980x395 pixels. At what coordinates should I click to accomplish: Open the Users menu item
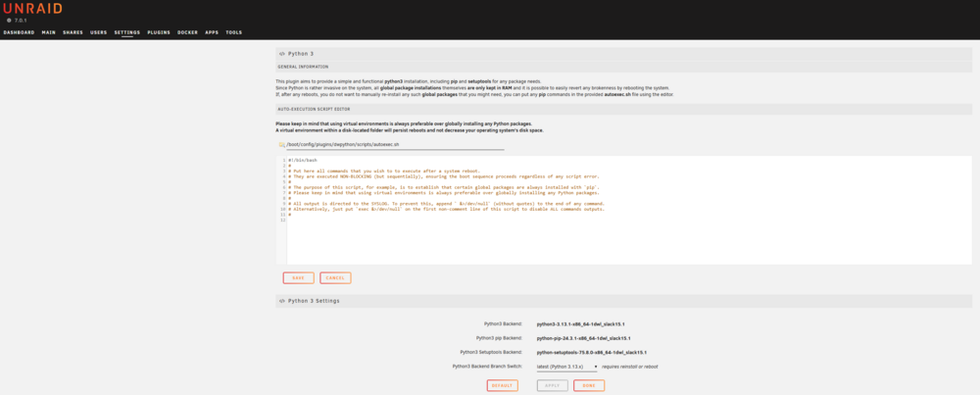coord(99,32)
